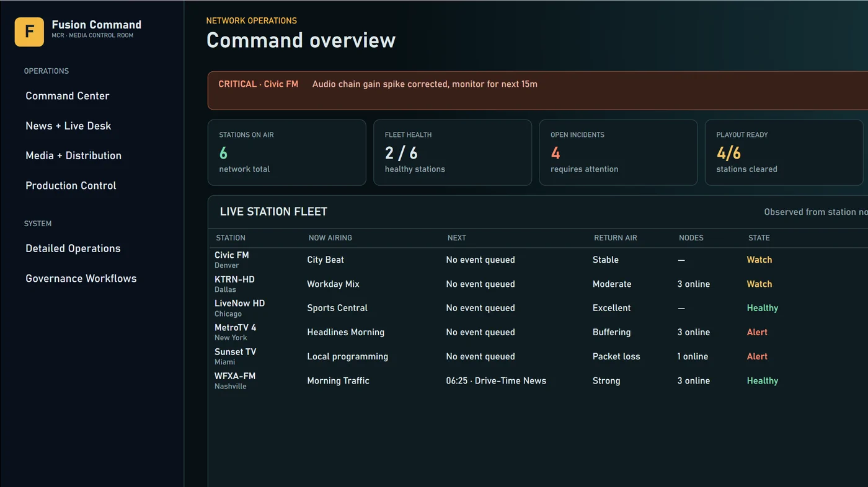Screen dimensions: 868x487
Task: Click the Watch state for KTRN-HD
Action: pos(759,284)
